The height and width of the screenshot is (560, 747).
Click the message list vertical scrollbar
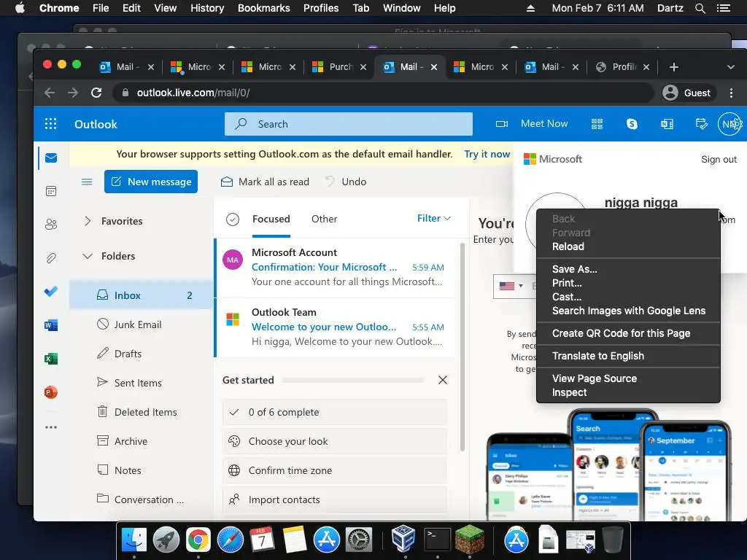pyautogui.click(x=462, y=347)
